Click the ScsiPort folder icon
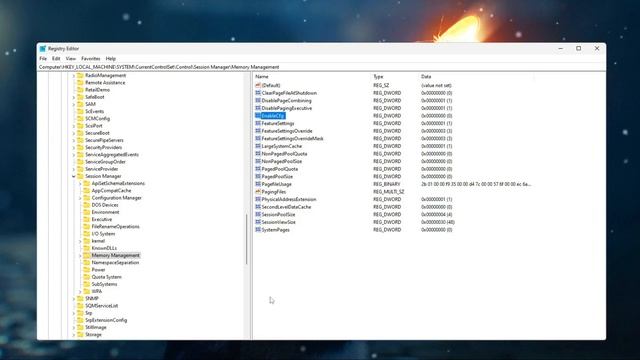 click(80, 126)
